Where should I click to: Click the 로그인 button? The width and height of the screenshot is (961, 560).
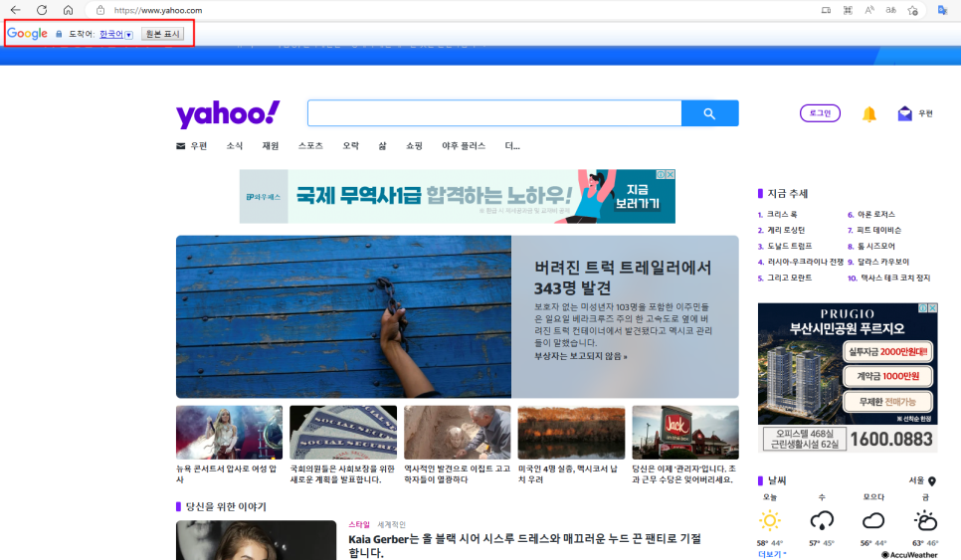click(x=820, y=113)
